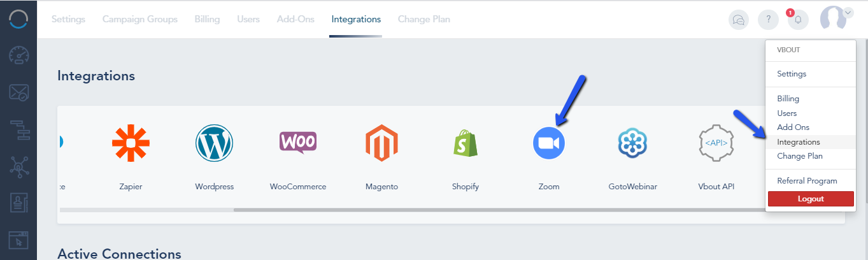
Task: Switch to the Settings tab
Action: [x=68, y=19]
